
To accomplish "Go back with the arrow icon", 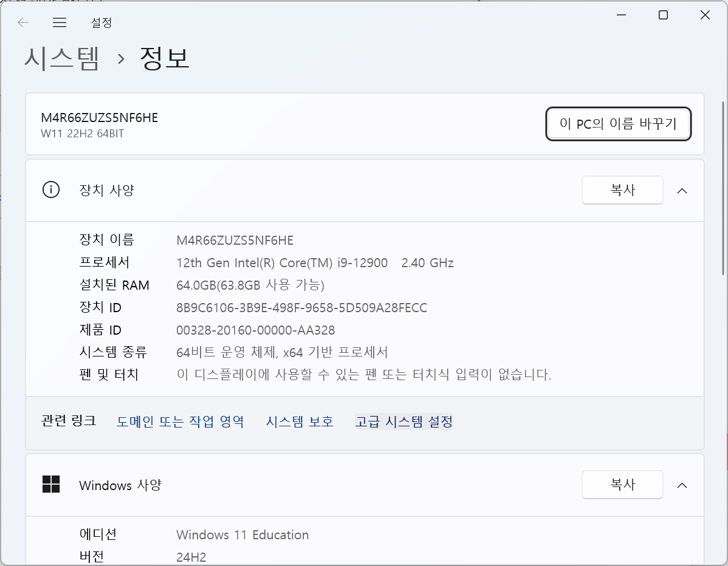I will pos(22,22).
